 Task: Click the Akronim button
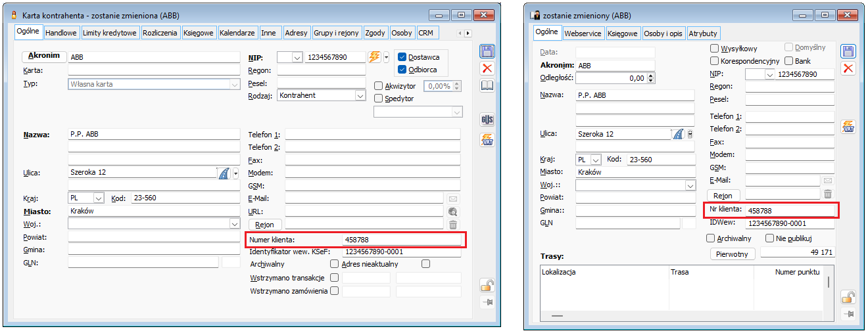click(x=44, y=56)
